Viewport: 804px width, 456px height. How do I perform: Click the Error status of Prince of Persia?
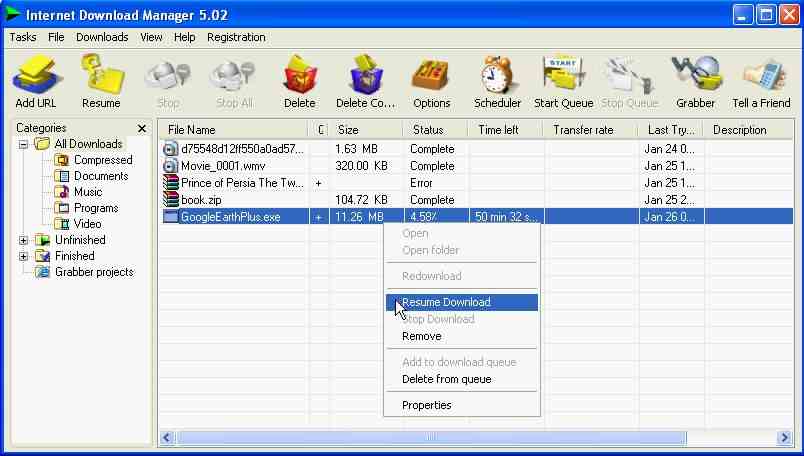[x=421, y=183]
